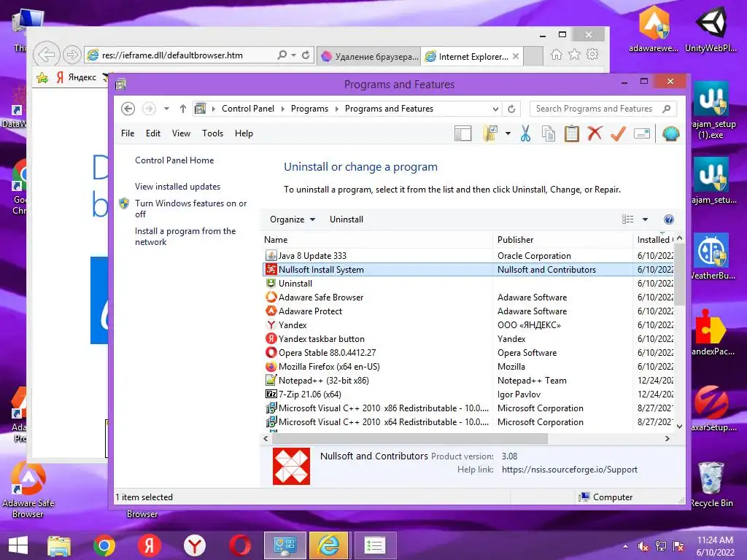Viewport: 747px width, 560px height.
Task: Click the Back arrow in Programs and Features
Action: point(128,109)
